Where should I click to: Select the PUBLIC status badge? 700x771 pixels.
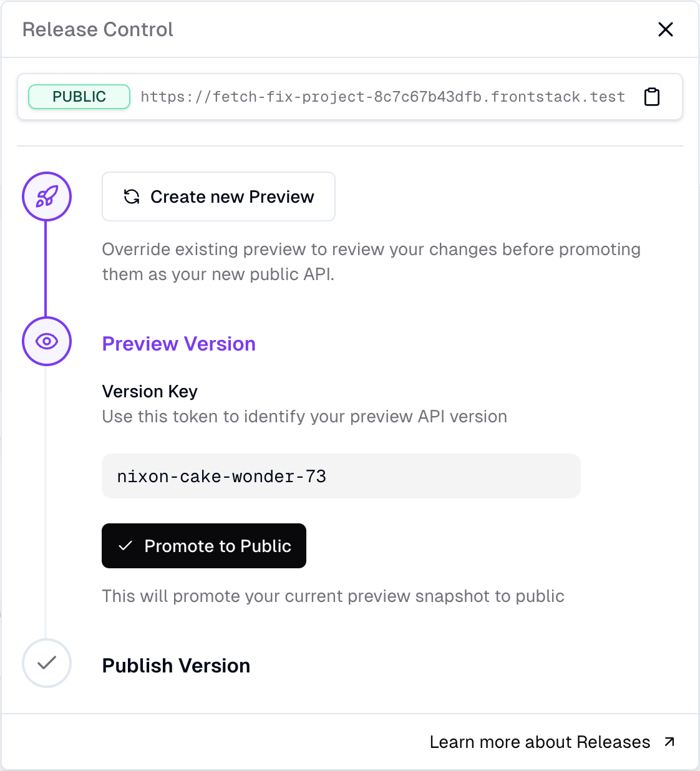click(79, 97)
